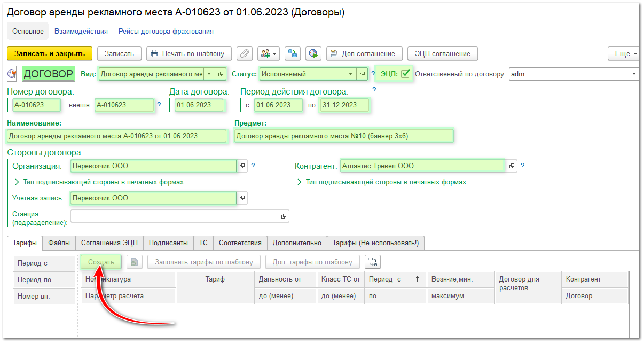Open the Взаимодействия link
Viewport: 644px width, 343px height.
click(81, 32)
